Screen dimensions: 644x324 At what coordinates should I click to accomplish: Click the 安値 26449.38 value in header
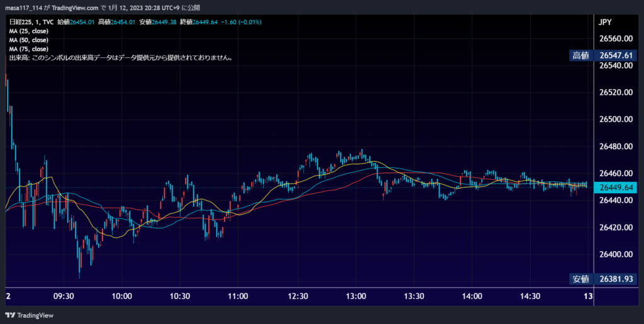pyautogui.click(x=158, y=22)
